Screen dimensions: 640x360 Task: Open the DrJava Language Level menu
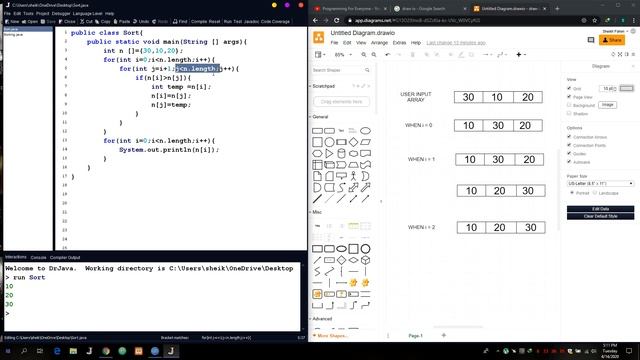pos(87,13)
